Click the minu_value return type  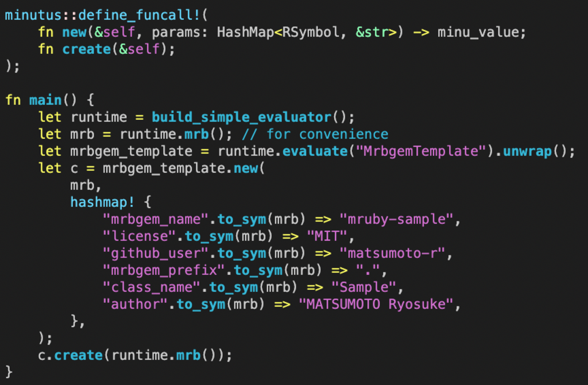pos(477,33)
